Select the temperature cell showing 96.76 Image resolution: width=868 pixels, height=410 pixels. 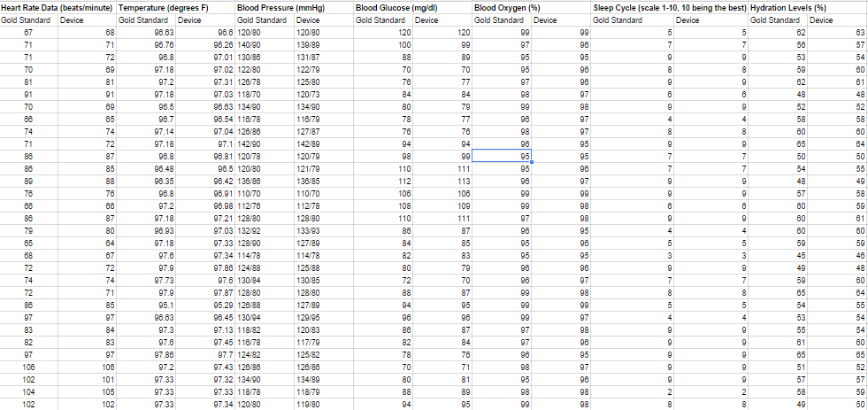(x=160, y=43)
